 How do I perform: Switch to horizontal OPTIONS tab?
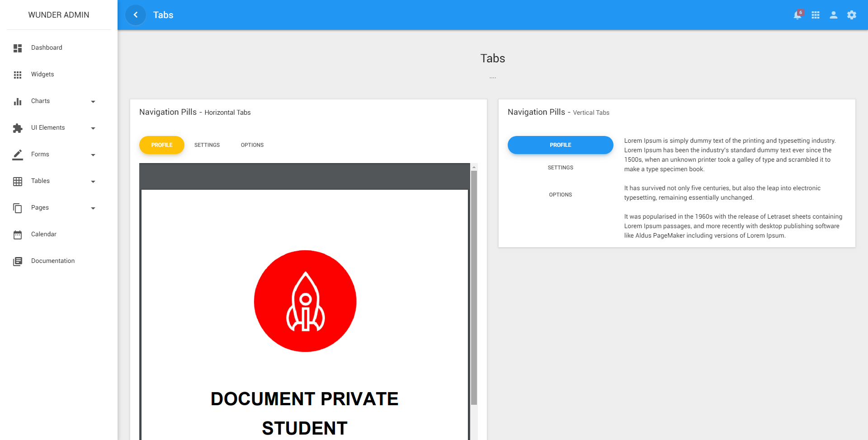(x=252, y=145)
